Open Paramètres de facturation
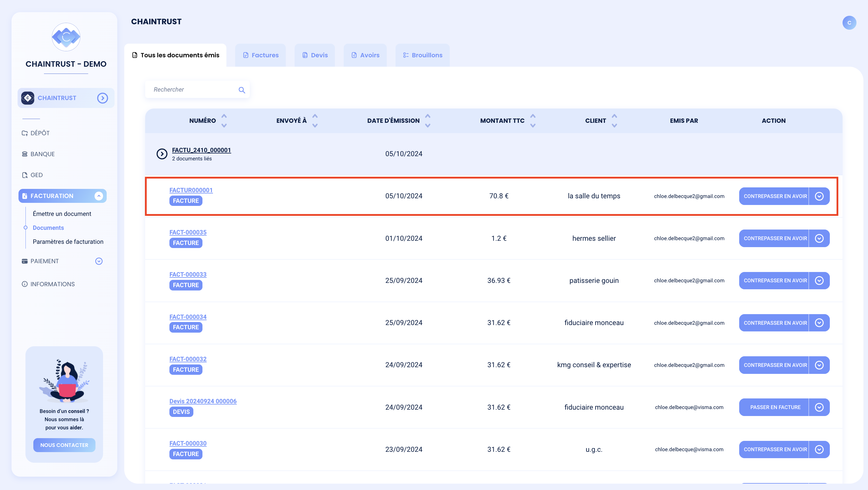 (x=68, y=242)
